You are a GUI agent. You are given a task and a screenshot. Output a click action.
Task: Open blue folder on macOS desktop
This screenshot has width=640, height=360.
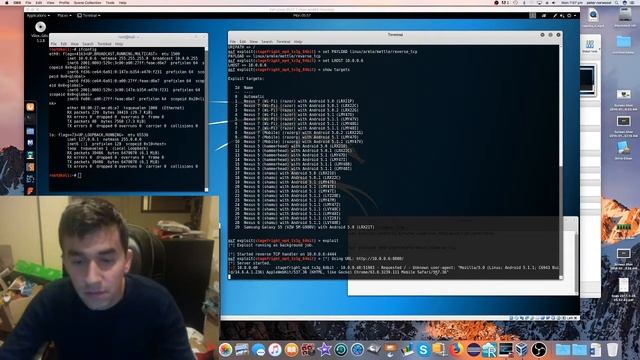pos(623,42)
